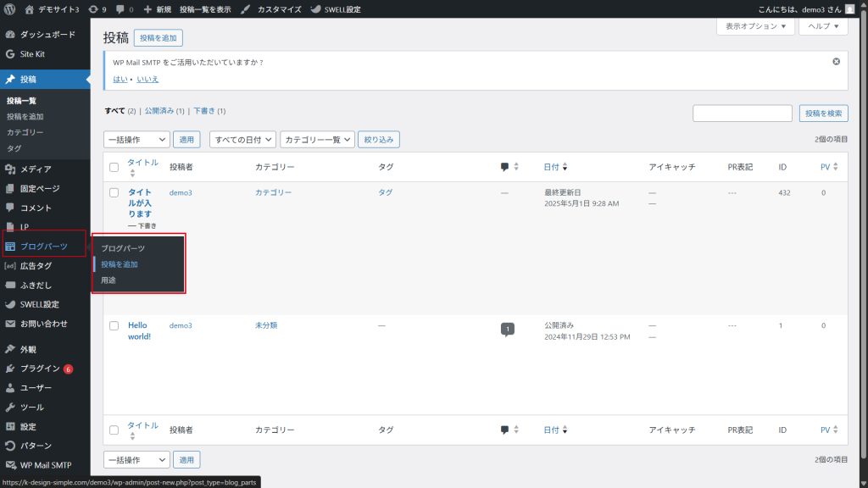Screen dimensions: 868x488
Task: Click the 絞り込み filter button
Action: 379,140
